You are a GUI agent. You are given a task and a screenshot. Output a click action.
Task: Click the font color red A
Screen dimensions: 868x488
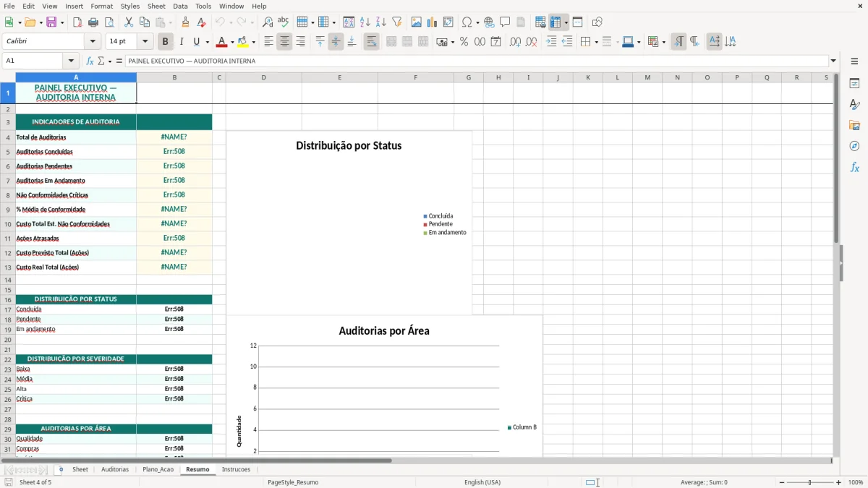click(222, 42)
